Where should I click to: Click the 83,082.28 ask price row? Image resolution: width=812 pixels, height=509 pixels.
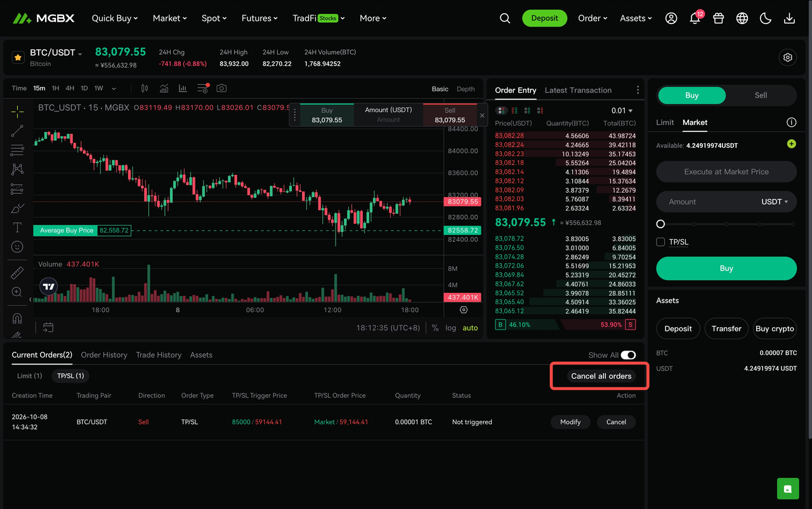click(x=565, y=136)
